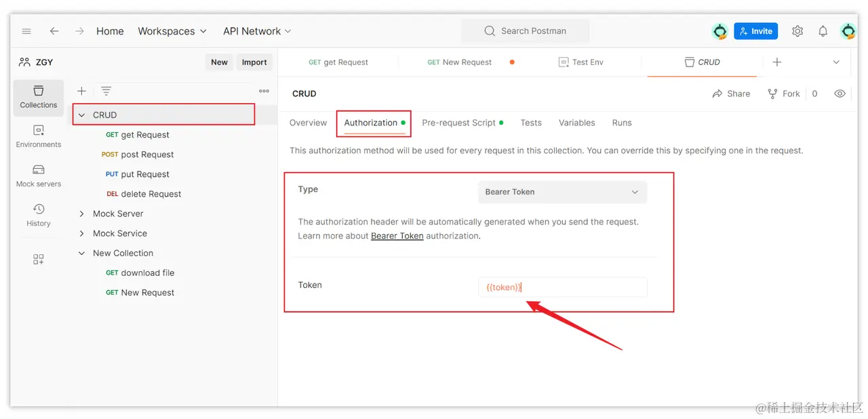Click the Token input field
Image resolution: width=868 pixels, height=419 pixels.
pos(562,287)
